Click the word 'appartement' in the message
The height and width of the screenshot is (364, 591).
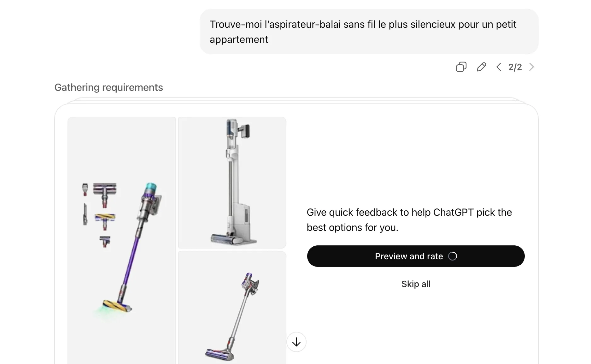pos(239,39)
